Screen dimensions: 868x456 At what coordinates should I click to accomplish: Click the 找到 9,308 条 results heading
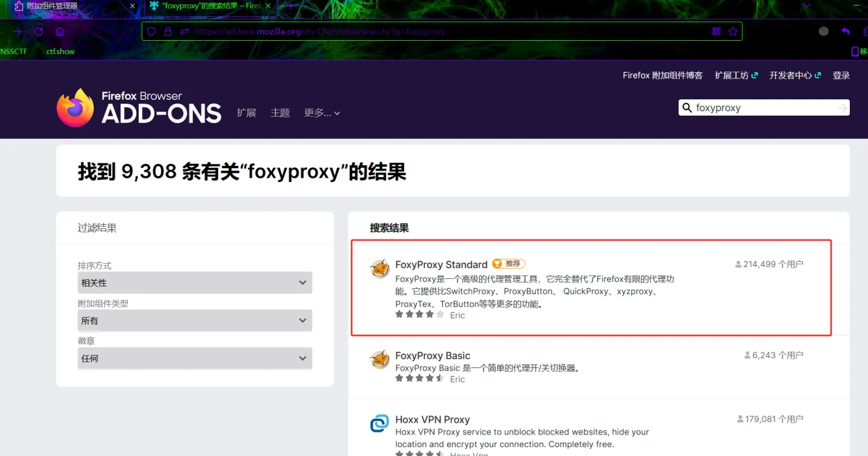click(242, 171)
